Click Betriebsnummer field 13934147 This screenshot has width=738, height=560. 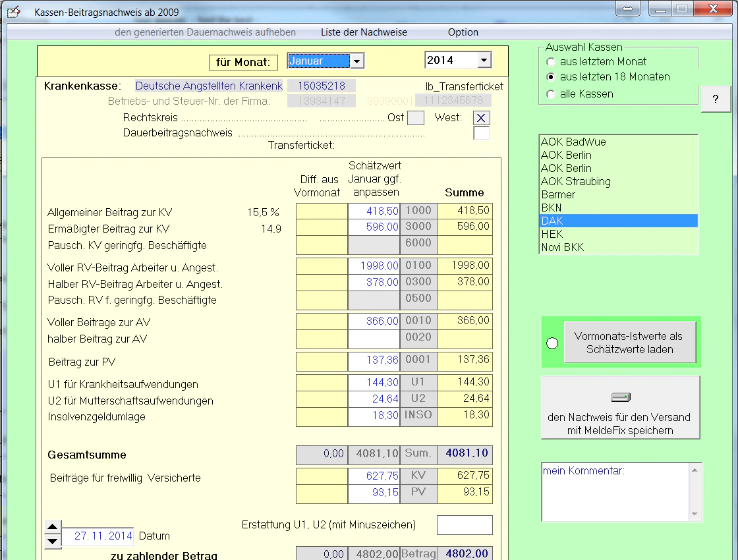322,101
